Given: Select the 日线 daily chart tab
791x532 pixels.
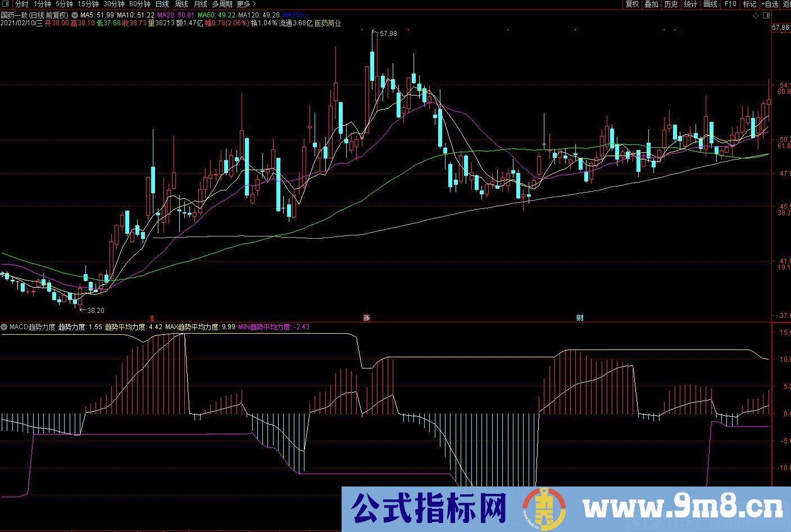Looking at the screenshot, I should click(x=162, y=4).
